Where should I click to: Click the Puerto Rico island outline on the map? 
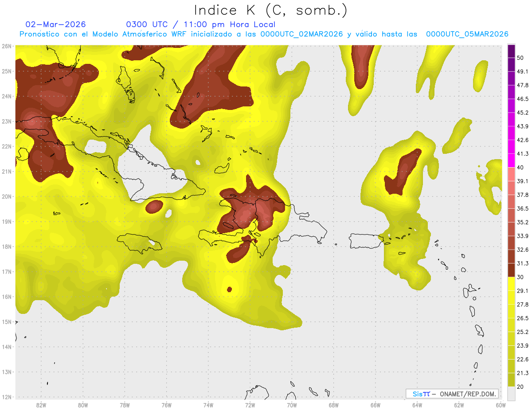pyautogui.click(x=366, y=241)
